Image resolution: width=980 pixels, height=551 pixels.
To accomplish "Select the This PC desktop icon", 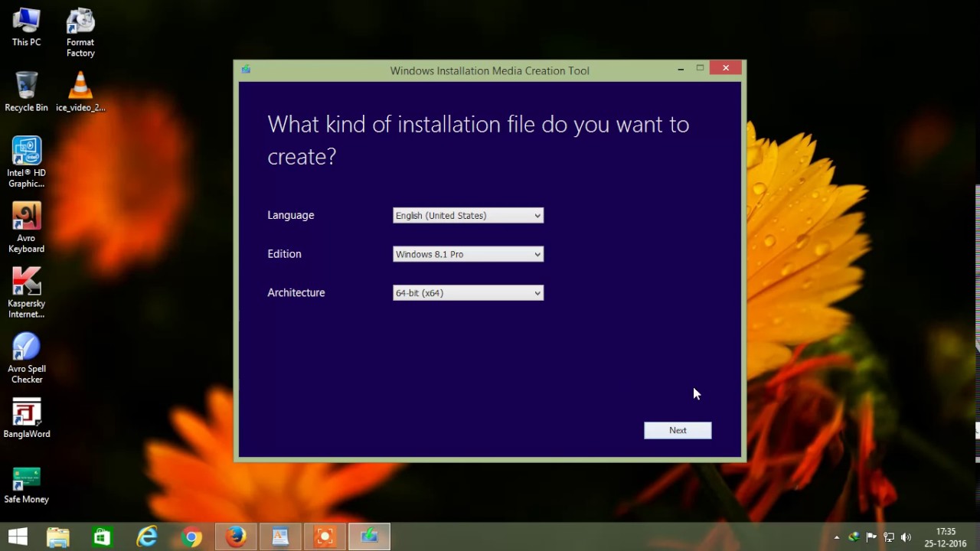I will point(26,28).
